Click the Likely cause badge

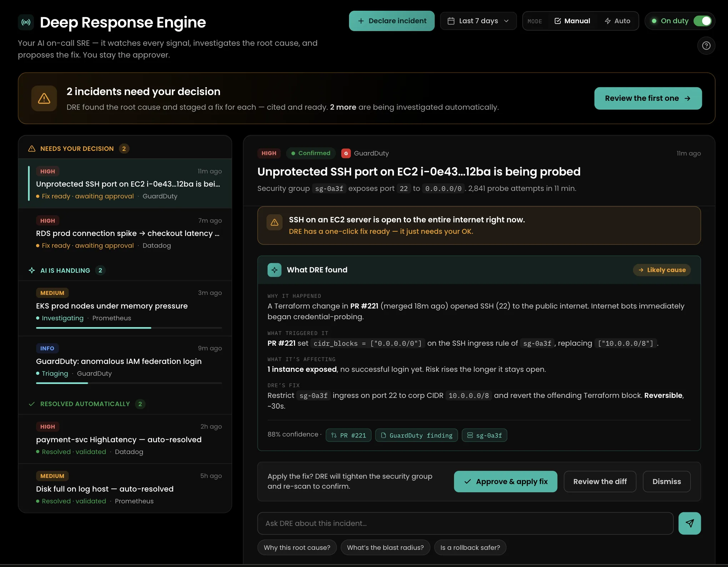click(x=662, y=270)
